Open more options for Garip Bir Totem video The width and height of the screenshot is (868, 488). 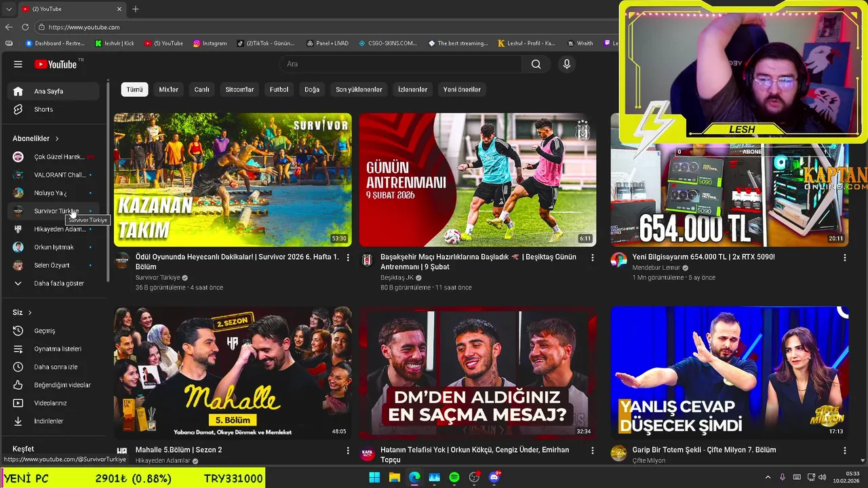845,450
